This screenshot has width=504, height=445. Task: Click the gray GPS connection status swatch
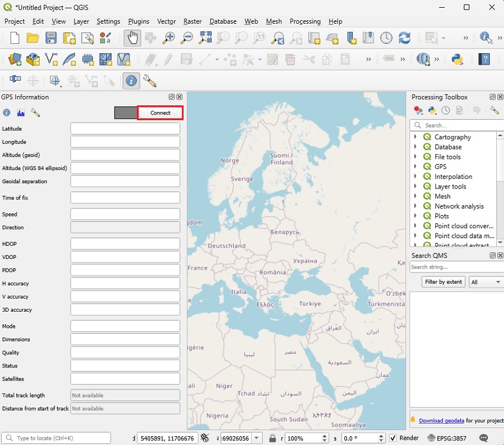(126, 113)
